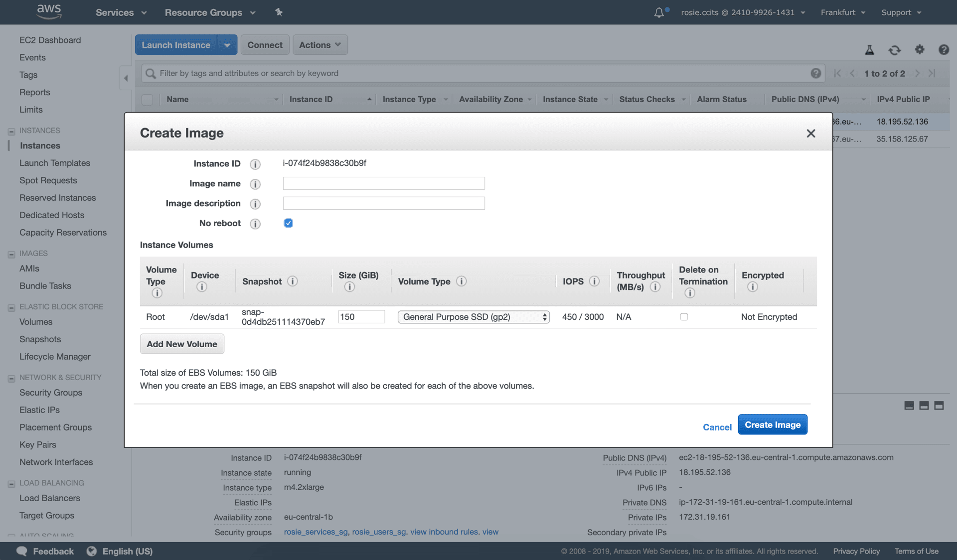Click the Launch Instance button

[x=176, y=45]
